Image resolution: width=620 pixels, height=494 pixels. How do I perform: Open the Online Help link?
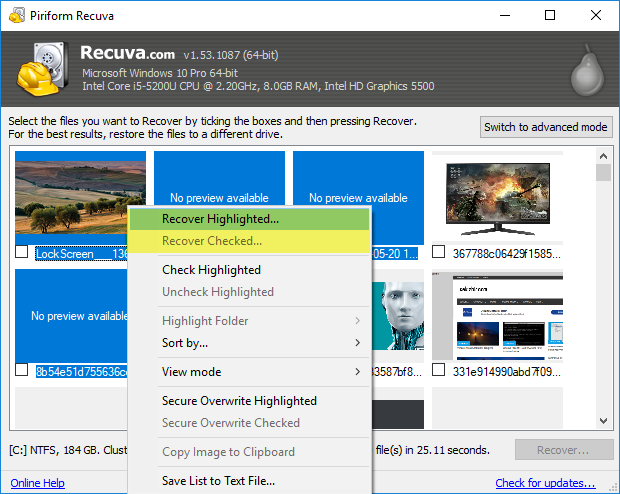click(38, 483)
